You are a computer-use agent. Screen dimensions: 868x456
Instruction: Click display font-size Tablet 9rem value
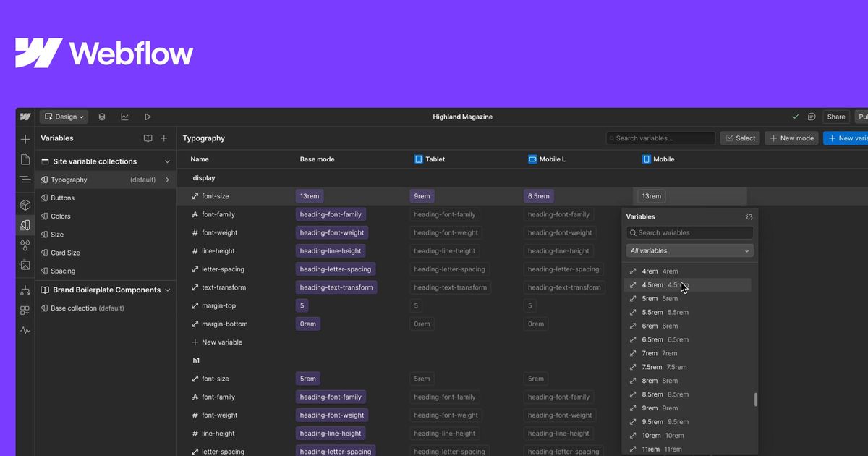[422, 196]
